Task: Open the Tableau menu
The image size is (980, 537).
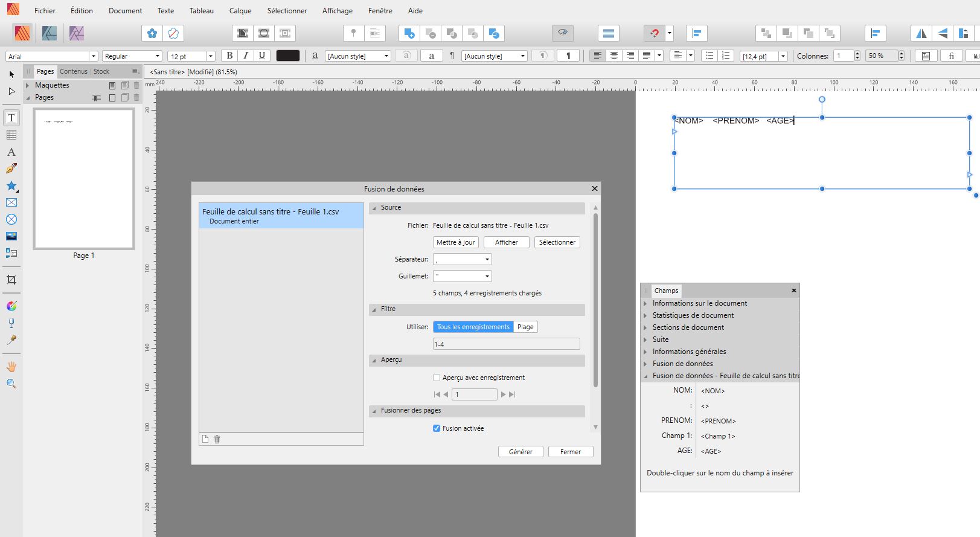Action: (x=202, y=11)
